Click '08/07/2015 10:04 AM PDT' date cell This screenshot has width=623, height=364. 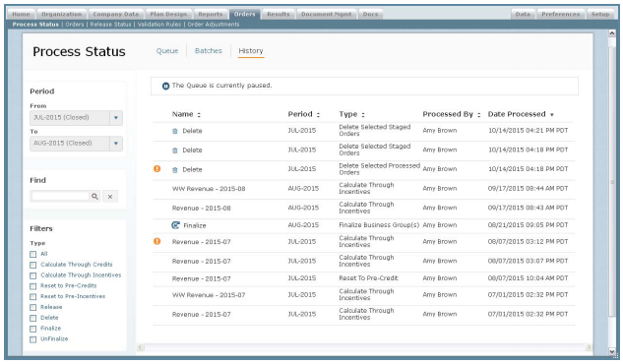pos(529,278)
